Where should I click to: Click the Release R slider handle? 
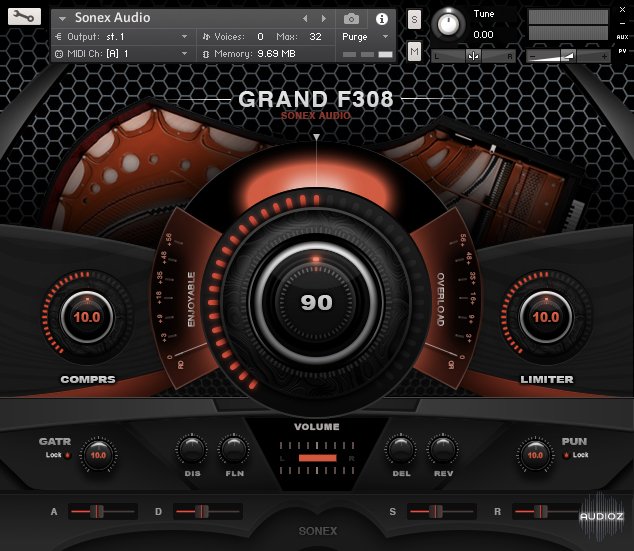tap(541, 511)
